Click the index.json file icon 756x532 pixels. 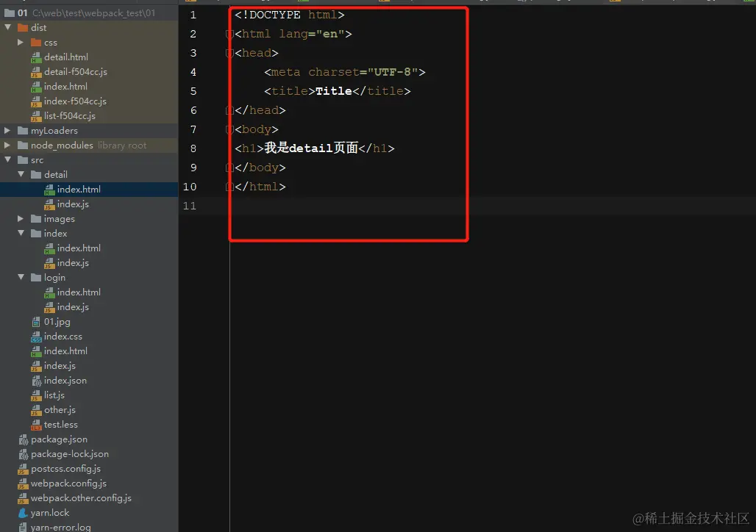coord(36,381)
